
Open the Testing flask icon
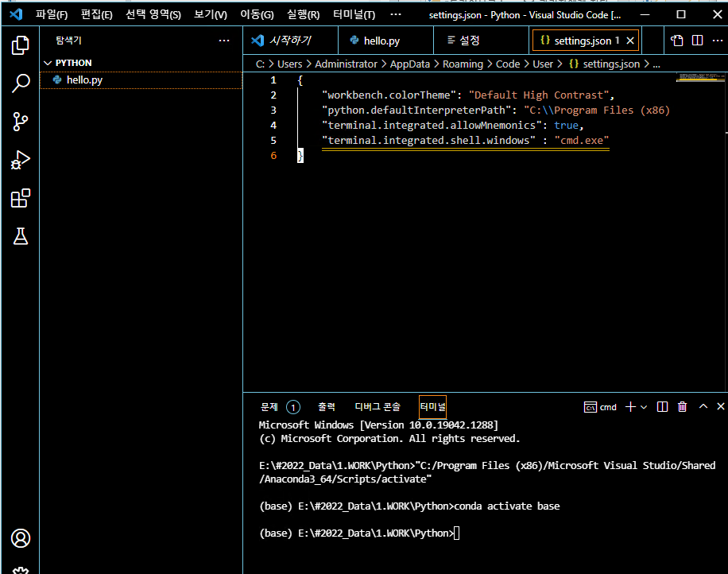[20, 236]
